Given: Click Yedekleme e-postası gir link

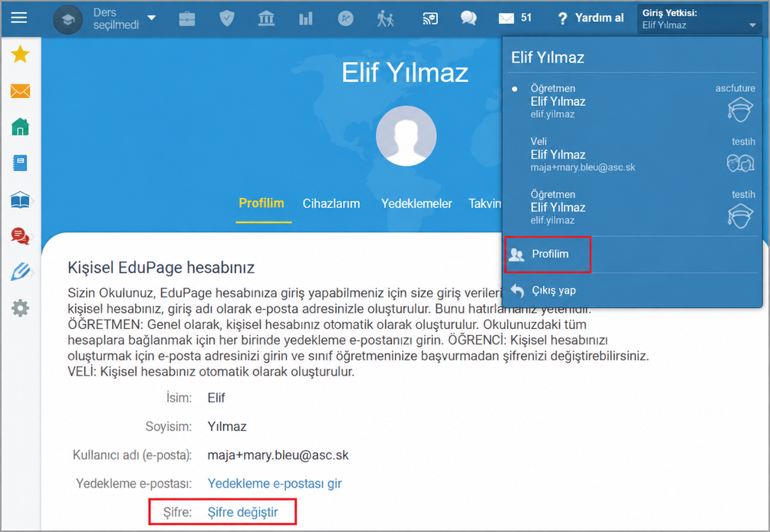Looking at the screenshot, I should (275, 484).
